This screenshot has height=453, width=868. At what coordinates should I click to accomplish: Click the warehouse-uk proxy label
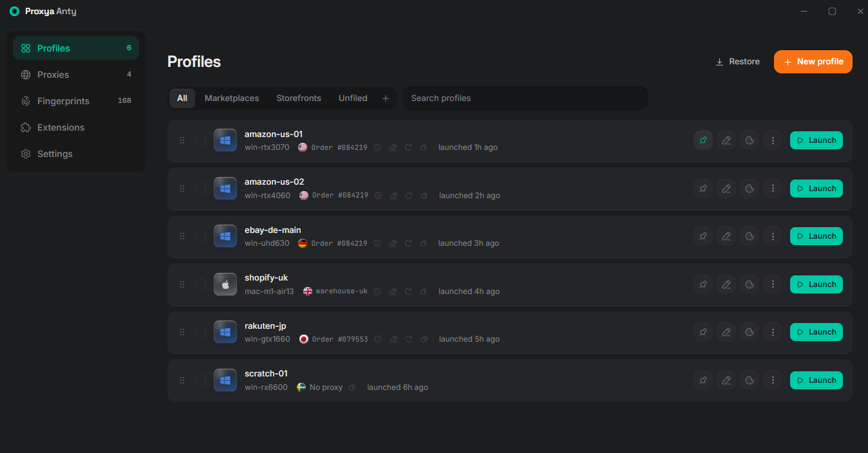341,291
